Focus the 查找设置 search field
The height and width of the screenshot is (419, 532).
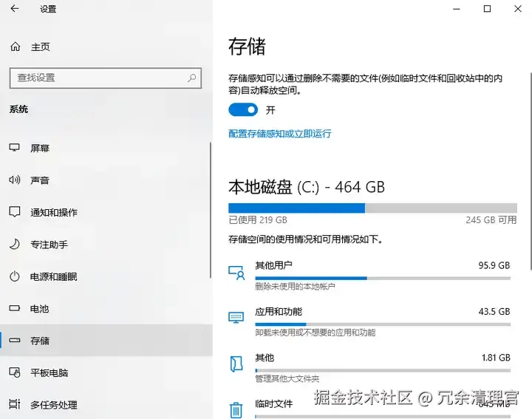[x=106, y=78]
